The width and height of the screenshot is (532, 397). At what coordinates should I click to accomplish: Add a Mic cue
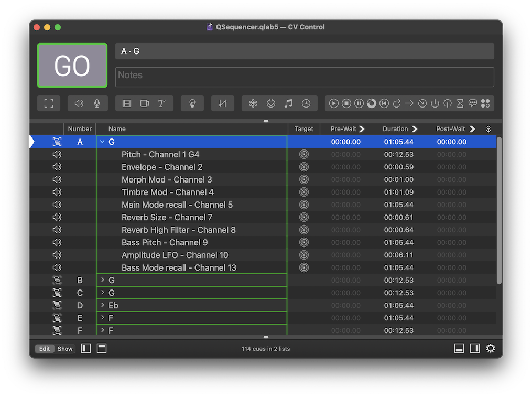click(x=97, y=103)
